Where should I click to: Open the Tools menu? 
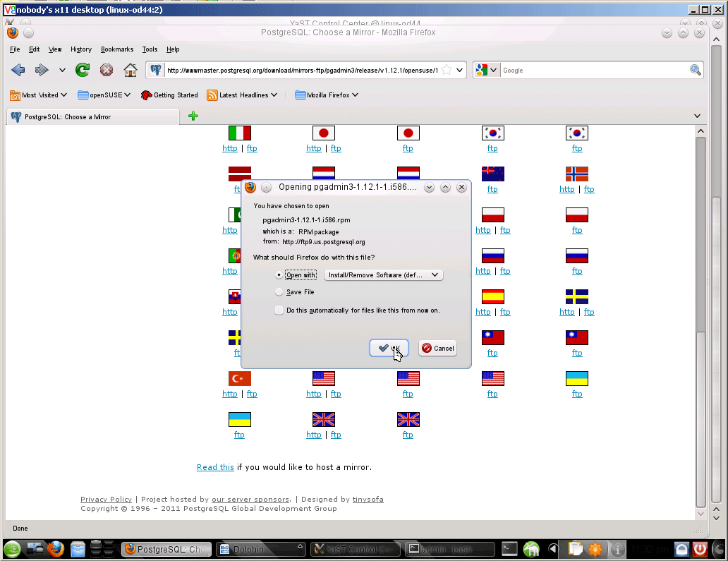[x=150, y=49]
